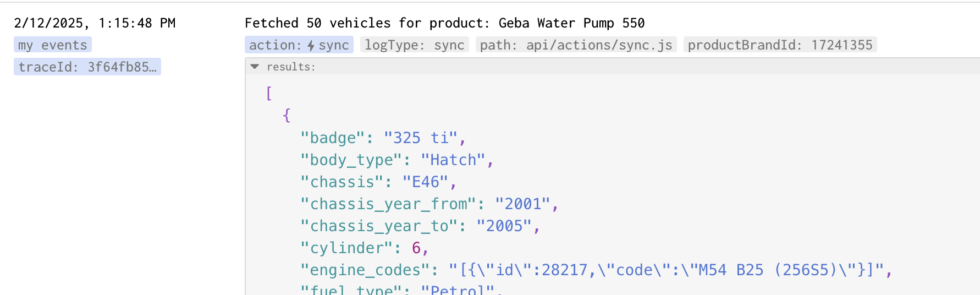Screen dimensions: 980x295
Task: Click the "2005" chassis_year_to value
Action: [504, 226]
